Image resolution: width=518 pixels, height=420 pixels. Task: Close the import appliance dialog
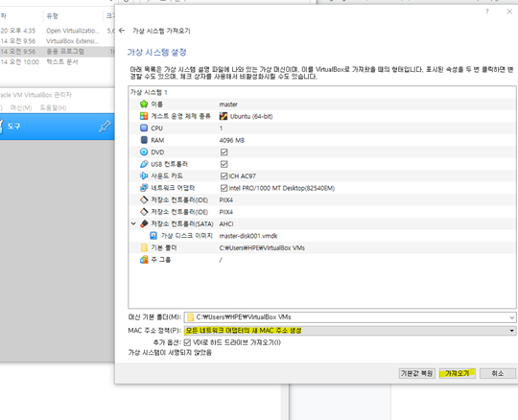pyautogui.click(x=509, y=12)
